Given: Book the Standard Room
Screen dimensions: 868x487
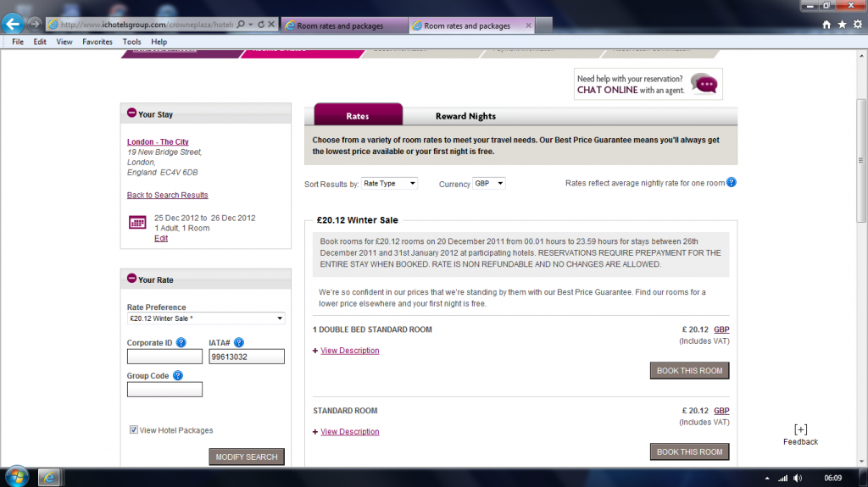Looking at the screenshot, I should click(x=689, y=451).
